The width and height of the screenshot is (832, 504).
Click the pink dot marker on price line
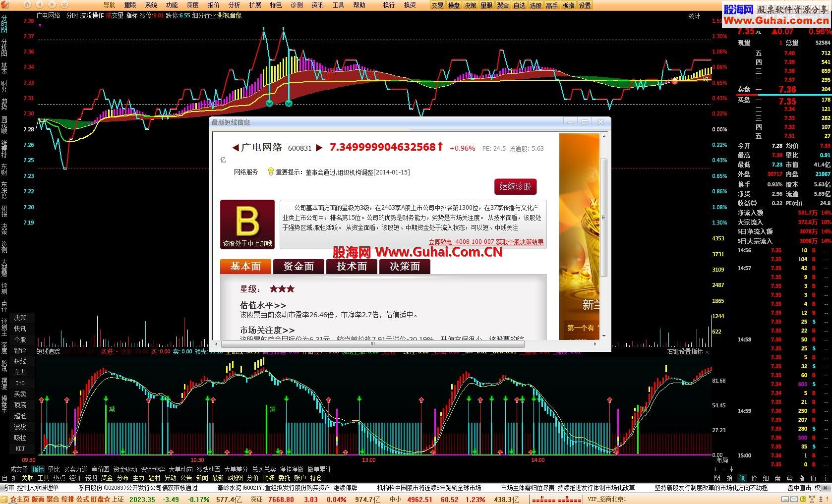pos(675,81)
